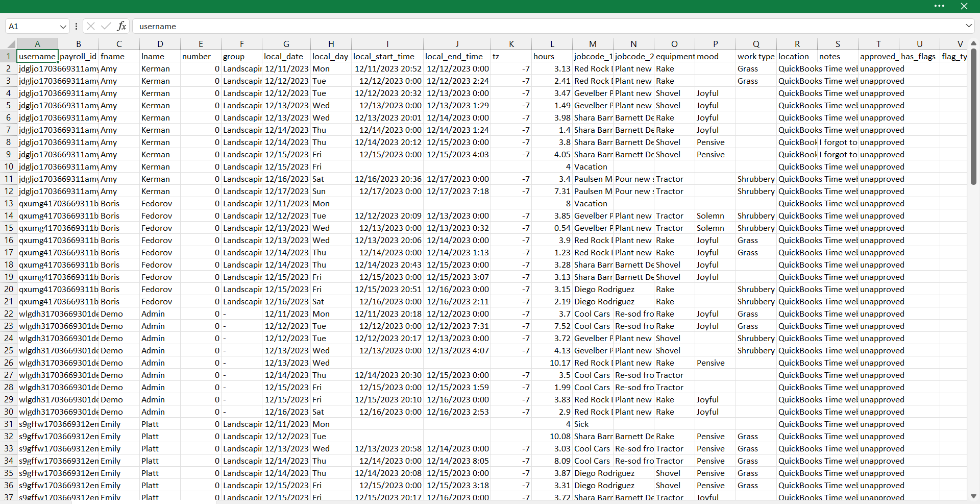The width and height of the screenshot is (980, 504).
Task: Click the select-all corner triangle
Action: (x=11, y=44)
